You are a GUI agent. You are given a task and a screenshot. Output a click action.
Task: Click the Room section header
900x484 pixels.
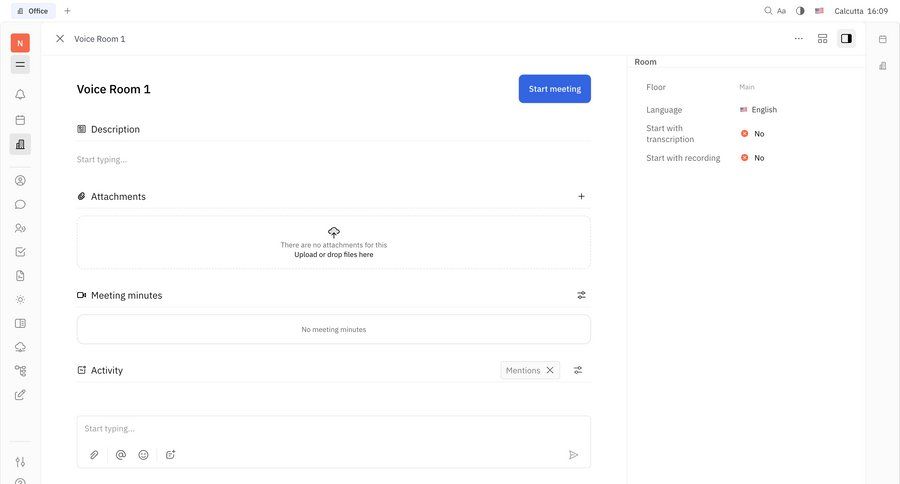(x=645, y=62)
